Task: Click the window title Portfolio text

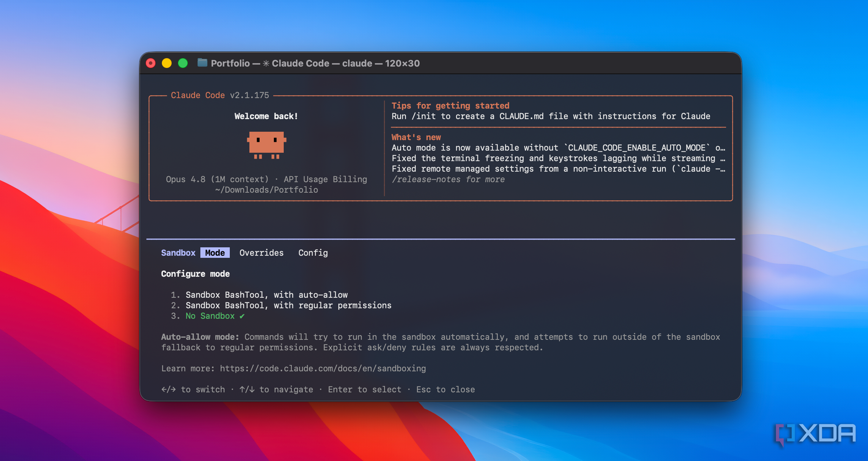Action: [x=230, y=63]
